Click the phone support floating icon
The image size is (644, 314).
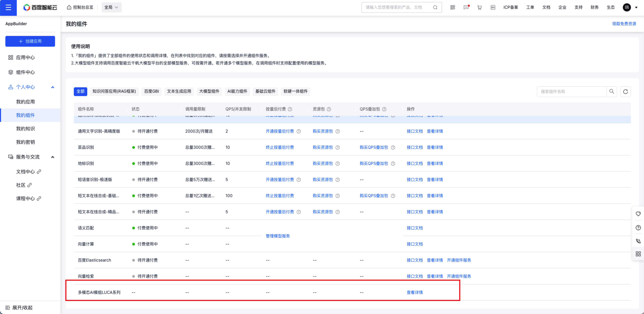pos(638,241)
